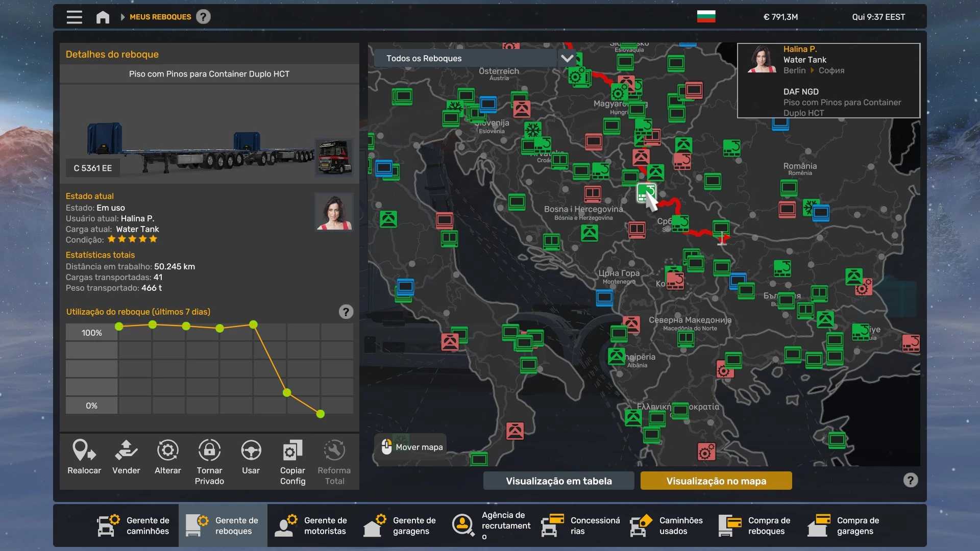Open help next to Meus Reboques
Screen dimensions: 980x551
[203, 17]
